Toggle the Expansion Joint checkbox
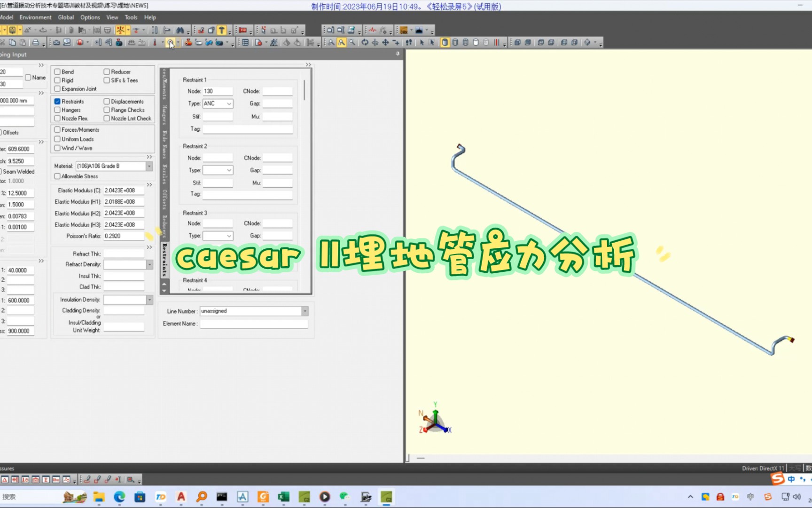812x508 pixels. pos(57,89)
